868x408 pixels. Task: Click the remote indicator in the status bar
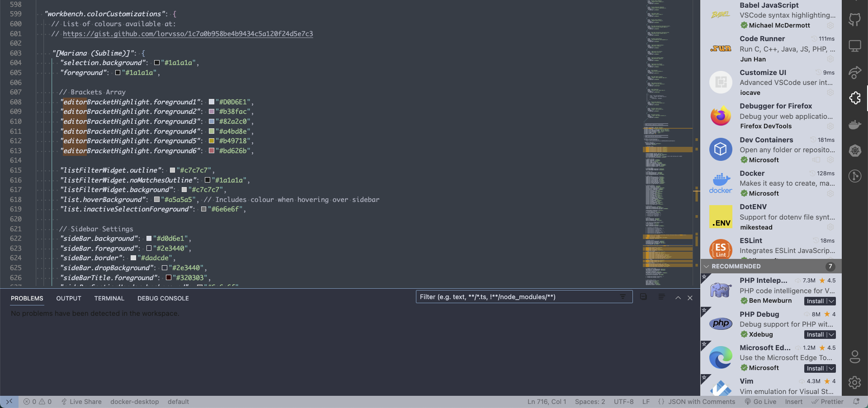[x=9, y=401]
